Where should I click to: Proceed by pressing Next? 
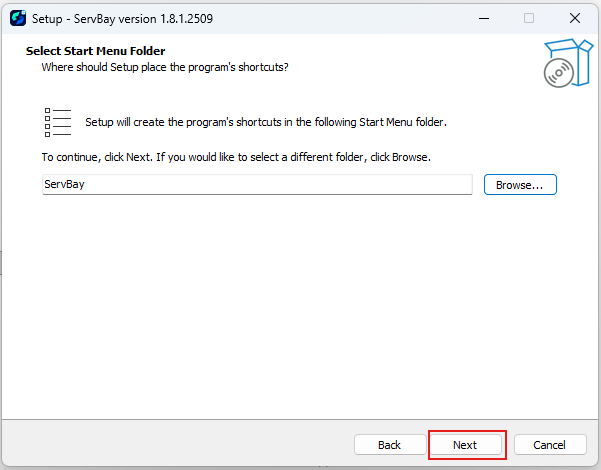point(465,445)
